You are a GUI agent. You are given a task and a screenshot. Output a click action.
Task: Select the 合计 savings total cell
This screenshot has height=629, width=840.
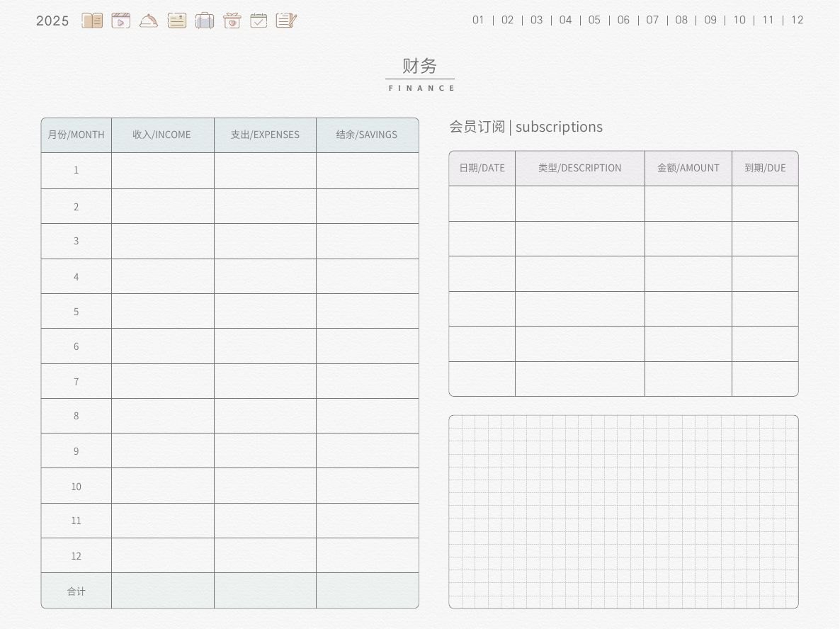click(367, 591)
